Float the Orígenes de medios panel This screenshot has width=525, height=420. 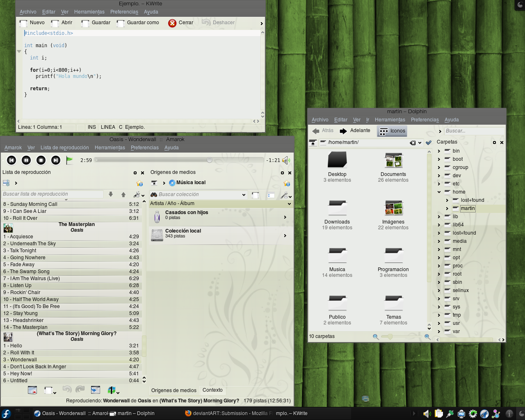coord(282,173)
